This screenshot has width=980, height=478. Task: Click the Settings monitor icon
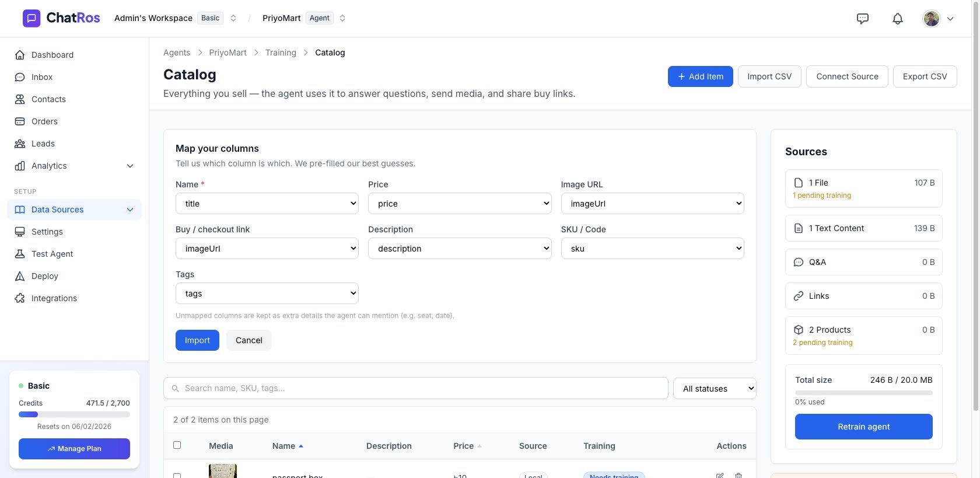(x=20, y=232)
